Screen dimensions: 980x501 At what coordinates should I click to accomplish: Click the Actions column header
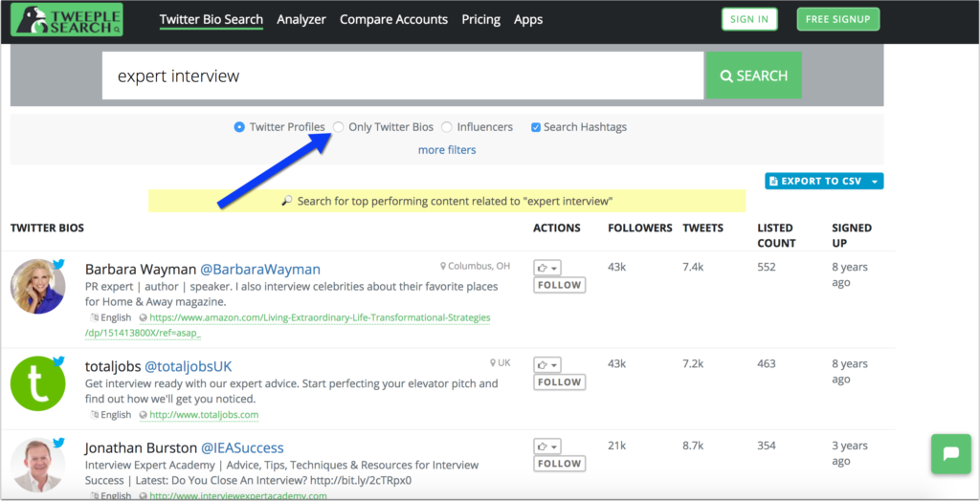coord(557,228)
